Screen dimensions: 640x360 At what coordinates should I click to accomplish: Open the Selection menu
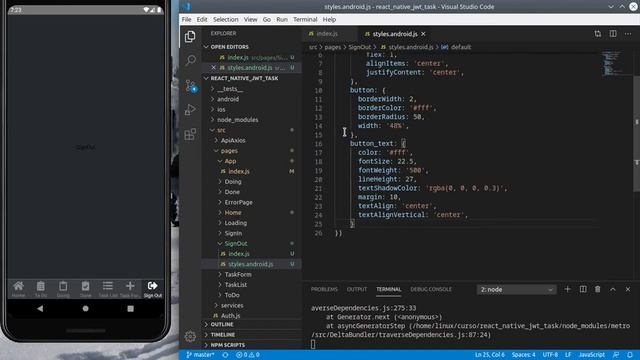point(225,19)
